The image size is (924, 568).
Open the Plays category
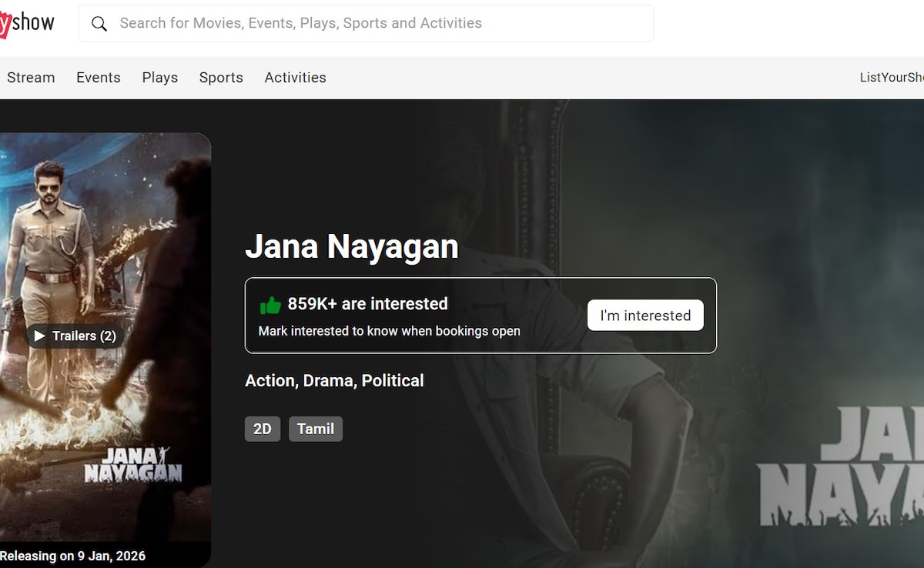pyautogui.click(x=160, y=78)
